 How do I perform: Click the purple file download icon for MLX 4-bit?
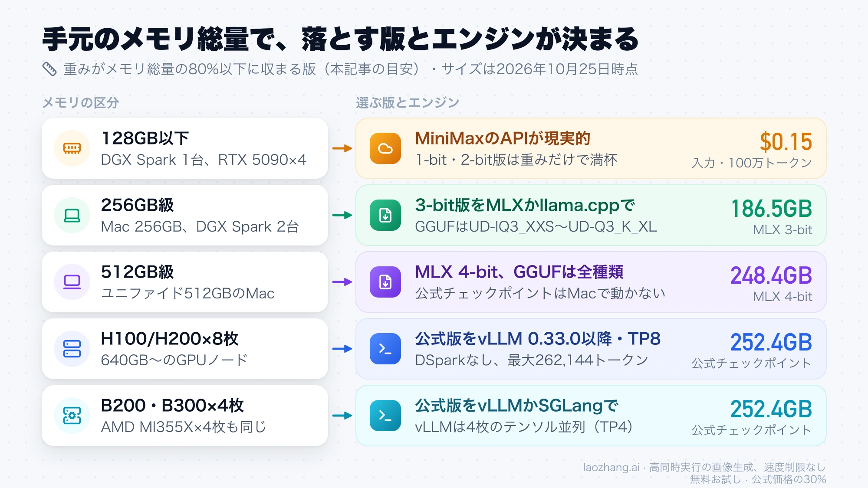point(385,282)
